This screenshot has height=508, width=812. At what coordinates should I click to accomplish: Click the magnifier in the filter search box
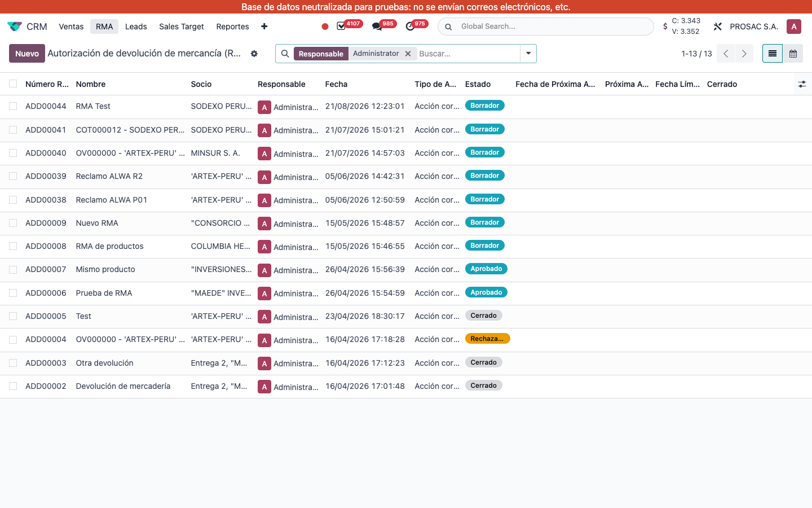point(285,54)
